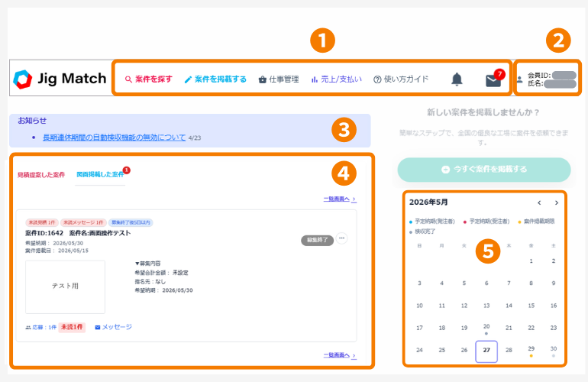Click 2026年5月 calendar header
The width and height of the screenshot is (588, 382).
coord(428,202)
